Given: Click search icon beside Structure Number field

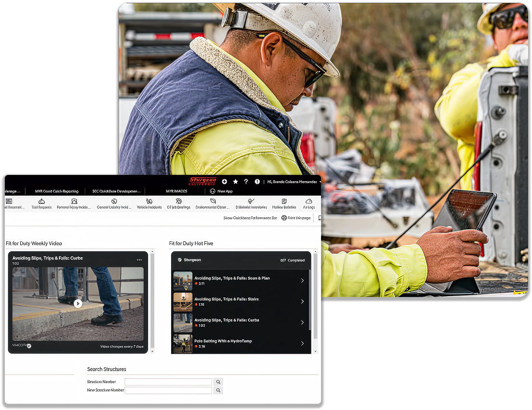Looking at the screenshot, I should tap(218, 382).
